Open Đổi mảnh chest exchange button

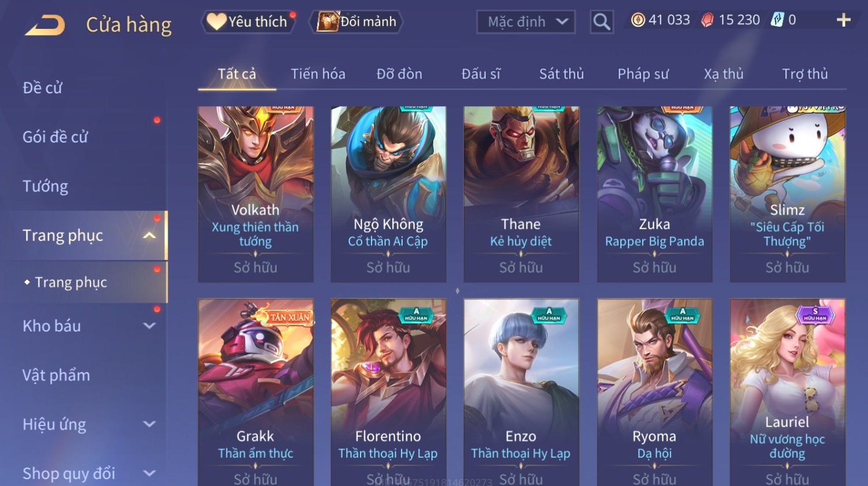pos(357,22)
